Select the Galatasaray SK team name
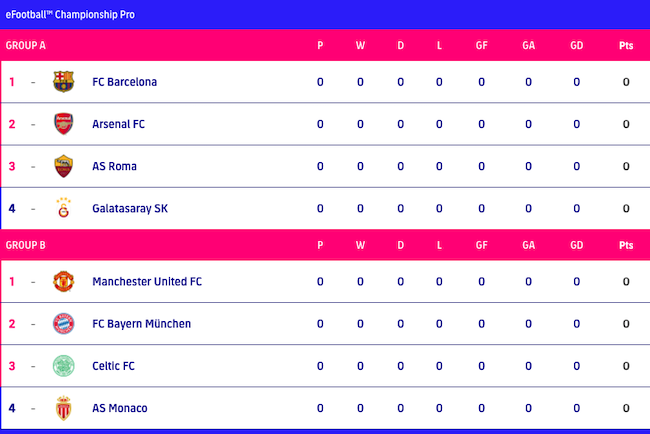The height and width of the screenshot is (434, 650). click(x=129, y=208)
